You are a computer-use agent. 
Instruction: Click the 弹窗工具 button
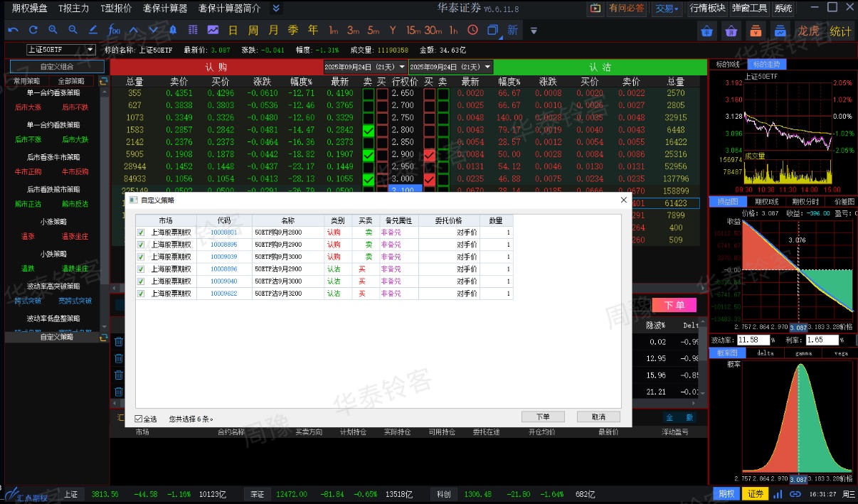click(x=750, y=9)
